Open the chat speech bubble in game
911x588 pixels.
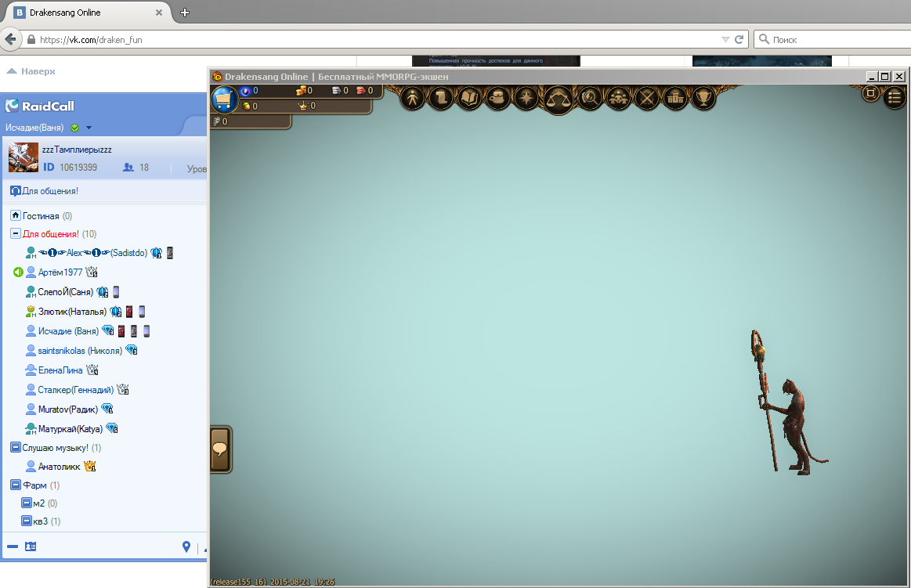pos(220,449)
